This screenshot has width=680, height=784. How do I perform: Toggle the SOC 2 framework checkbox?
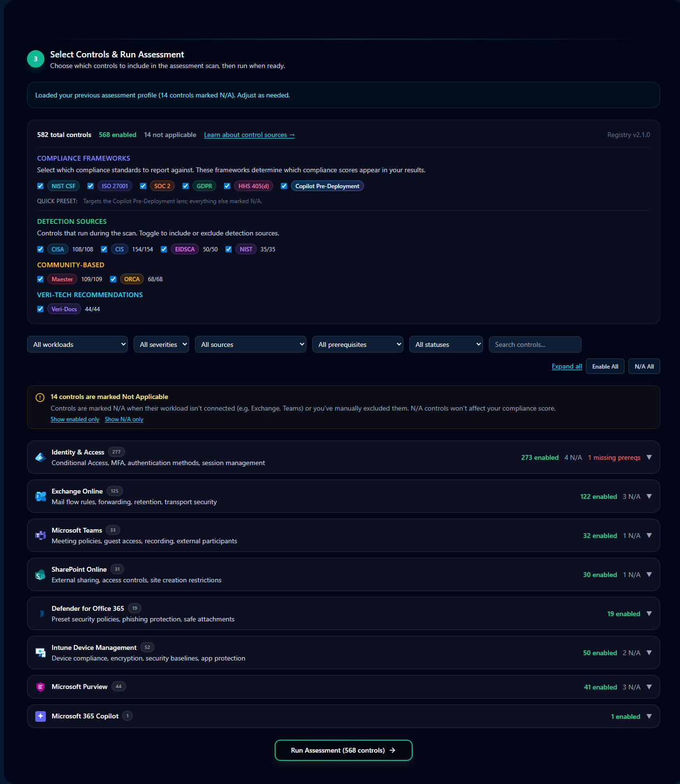click(x=143, y=186)
